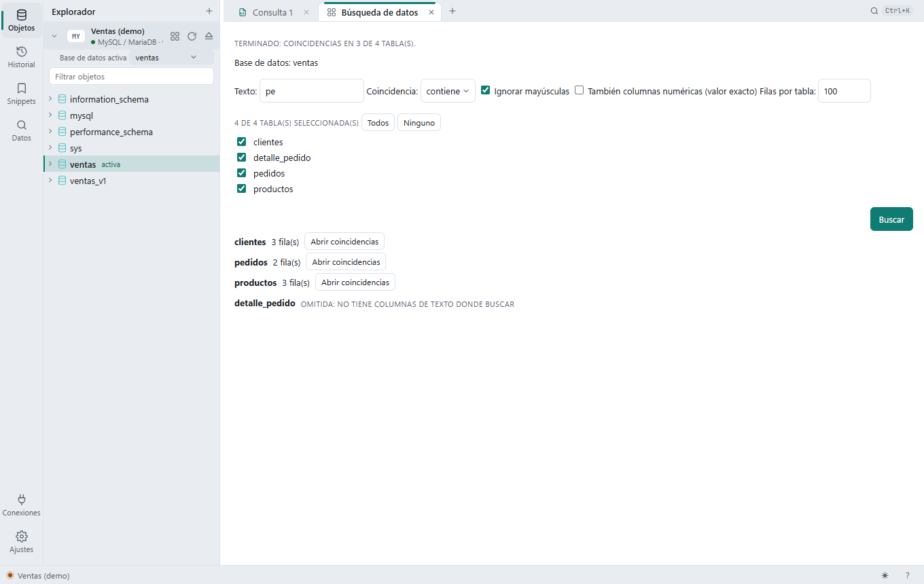Disconnect Ventas (demo) with the eject icon
Image resolution: width=924 pixels, height=584 pixels.
[209, 36]
